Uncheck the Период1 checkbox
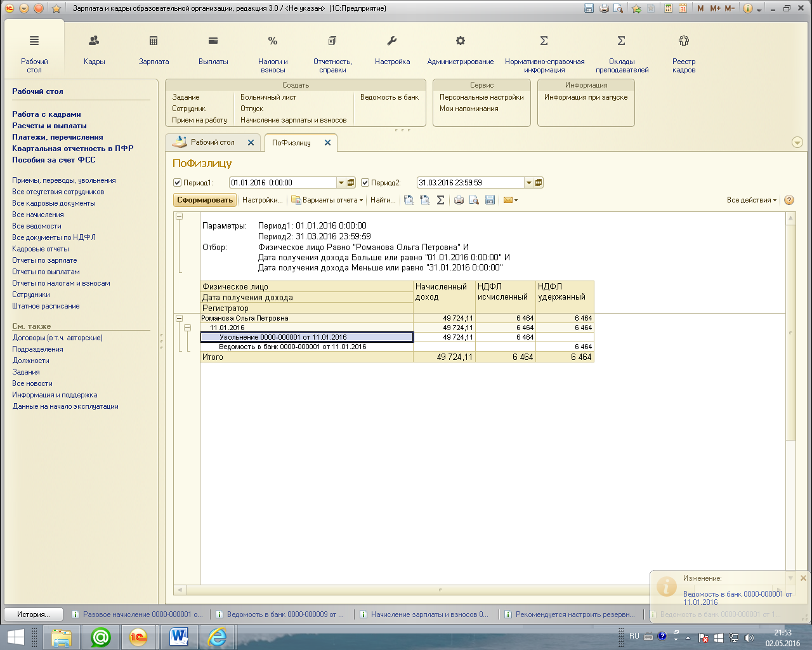The height and width of the screenshot is (650, 812). tap(178, 183)
